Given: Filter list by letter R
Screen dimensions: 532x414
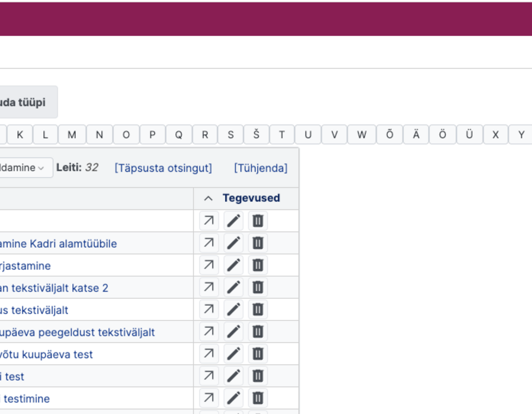Looking at the screenshot, I should 205,135.
